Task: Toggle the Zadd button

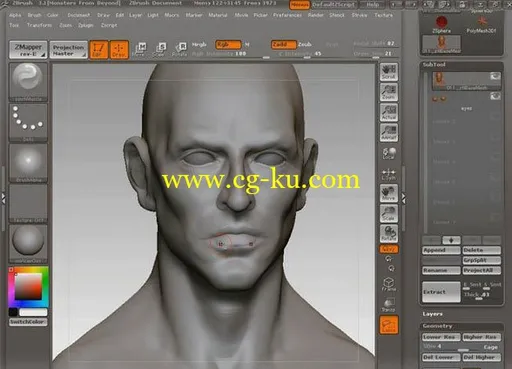Action: [283, 44]
